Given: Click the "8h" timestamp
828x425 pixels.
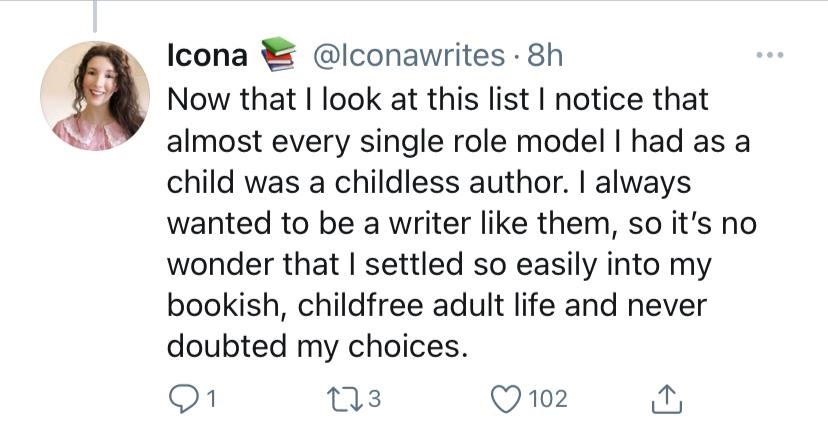Looking at the screenshot, I should (x=545, y=56).
